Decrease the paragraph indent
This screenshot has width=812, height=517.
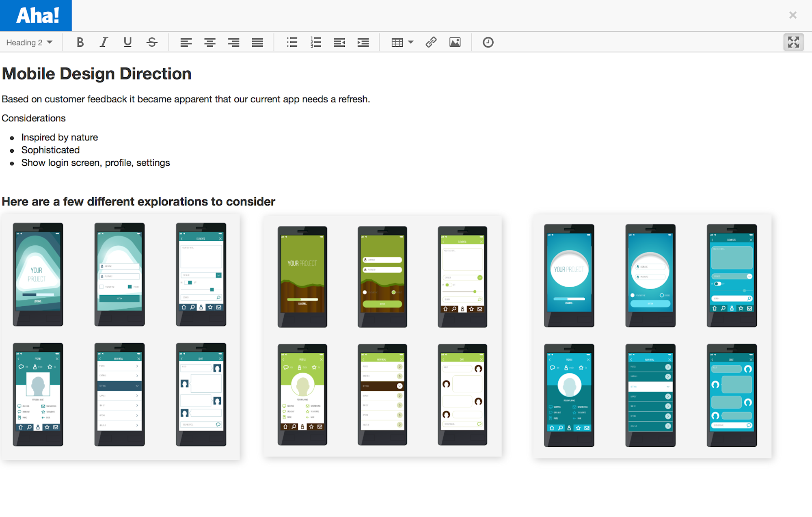[339, 42]
